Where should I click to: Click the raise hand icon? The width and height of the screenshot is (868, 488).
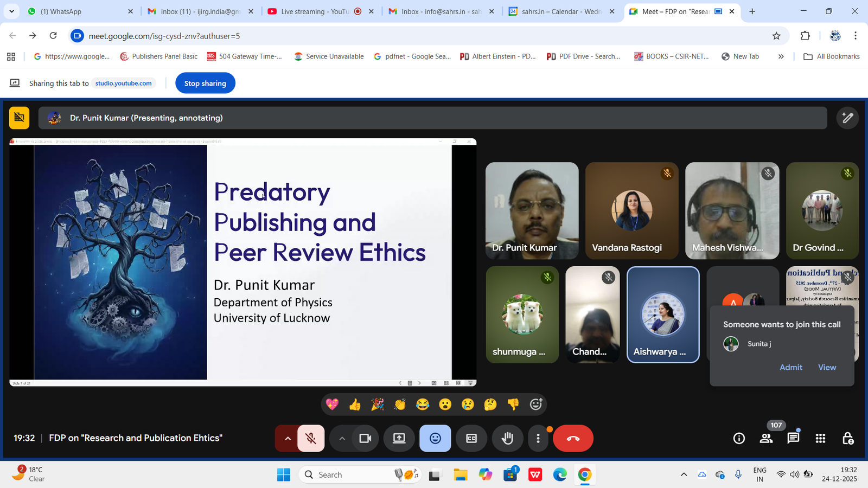[x=507, y=438]
